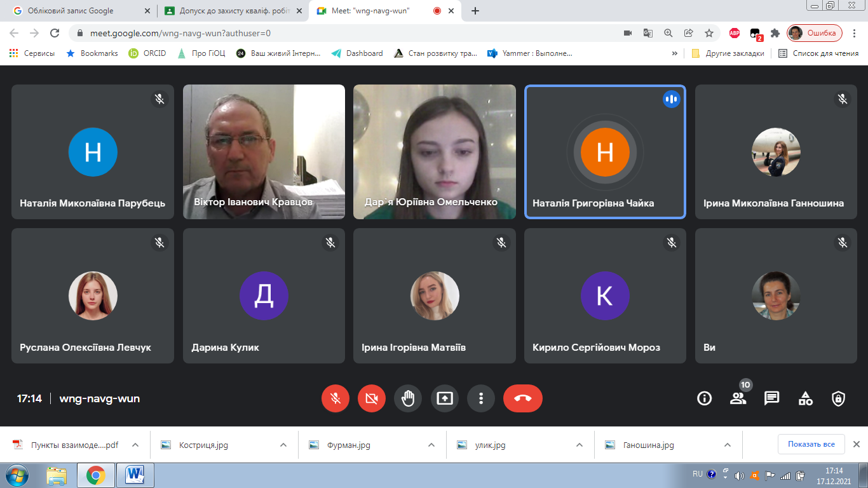
Task: Click the raise hand icon
Action: (x=408, y=398)
